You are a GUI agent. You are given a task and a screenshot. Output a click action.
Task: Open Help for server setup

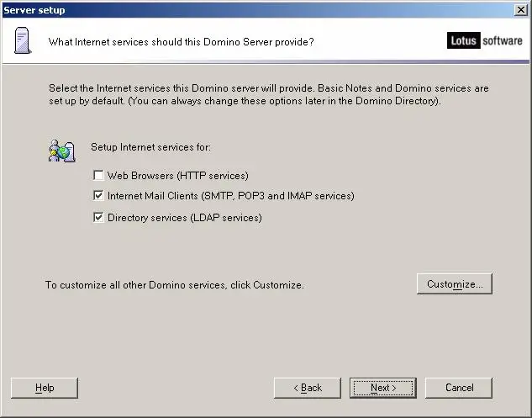tap(45, 388)
